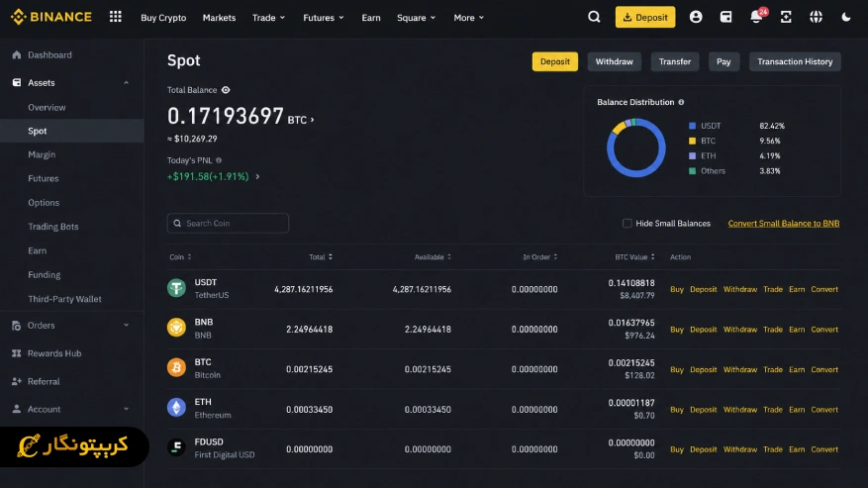Screen dimensions: 868x488
Task: Click the yellow Deposit button in header
Action: [645, 17]
